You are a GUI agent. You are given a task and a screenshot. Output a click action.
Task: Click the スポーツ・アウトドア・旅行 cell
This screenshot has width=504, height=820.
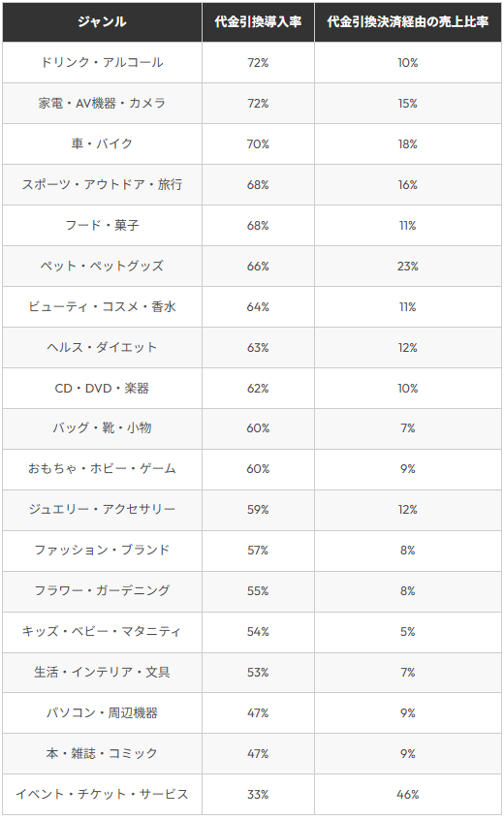point(102,184)
